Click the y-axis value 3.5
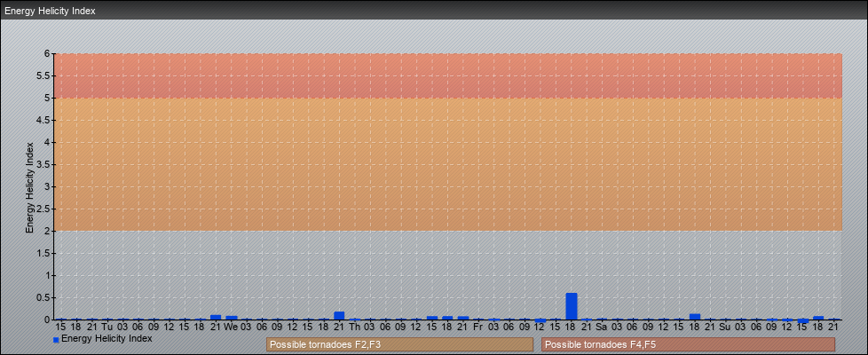The width and height of the screenshot is (868, 355). point(43,164)
